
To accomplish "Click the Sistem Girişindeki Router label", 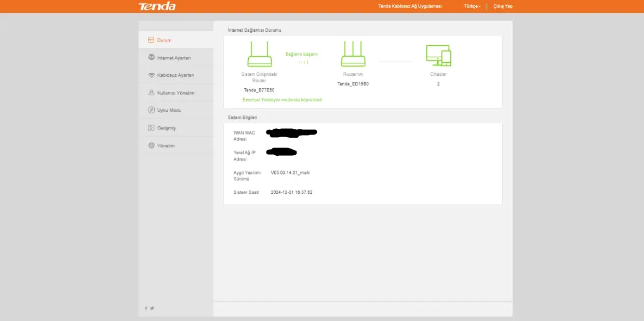I will point(259,77).
